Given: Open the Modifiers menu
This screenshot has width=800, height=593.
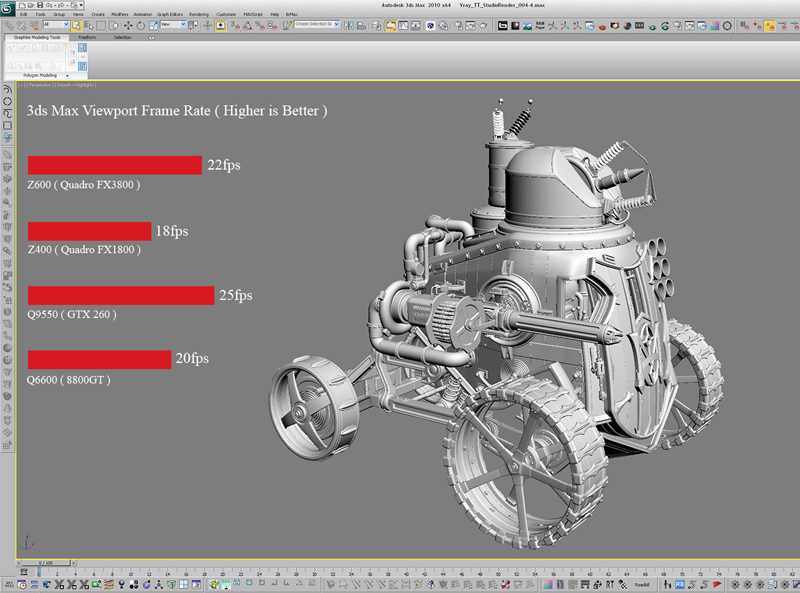Looking at the screenshot, I should pyautogui.click(x=119, y=14).
